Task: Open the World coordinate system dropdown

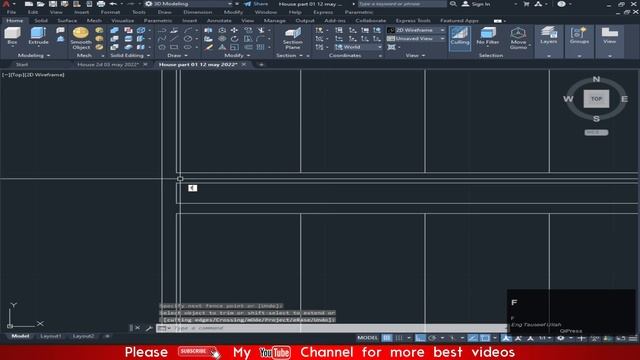Action: [358, 47]
